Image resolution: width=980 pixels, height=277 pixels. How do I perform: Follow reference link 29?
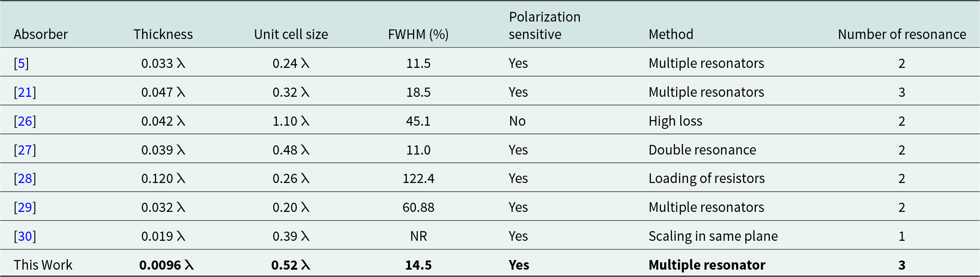click(25, 207)
